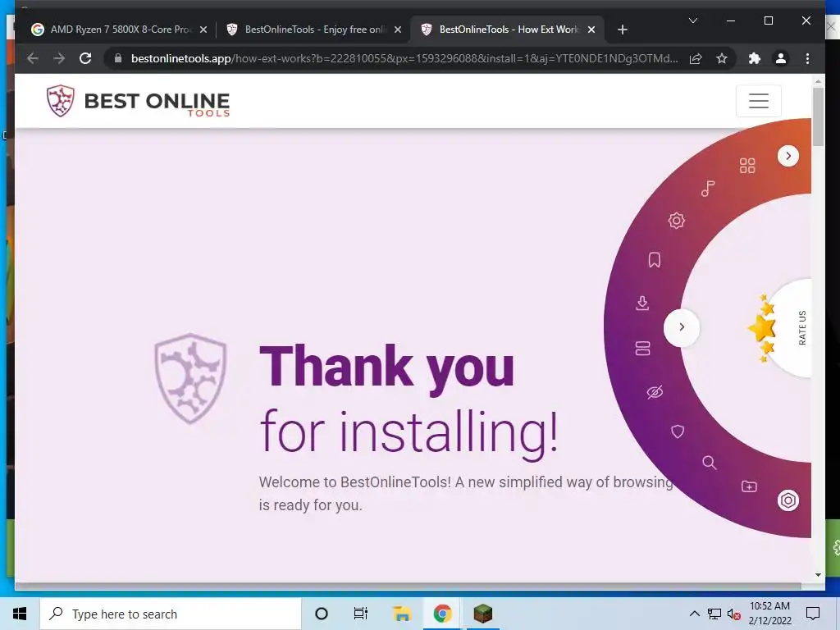Open Task View on the taskbar
Image resolution: width=840 pixels, height=630 pixels.
click(361, 614)
